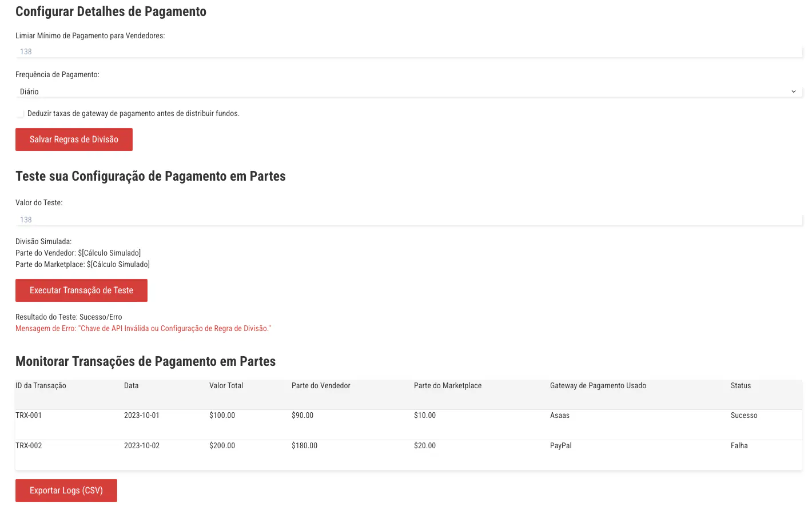The width and height of the screenshot is (812, 506).
Task: Open the Frequência de Pagamento dropdown
Action: (408, 91)
